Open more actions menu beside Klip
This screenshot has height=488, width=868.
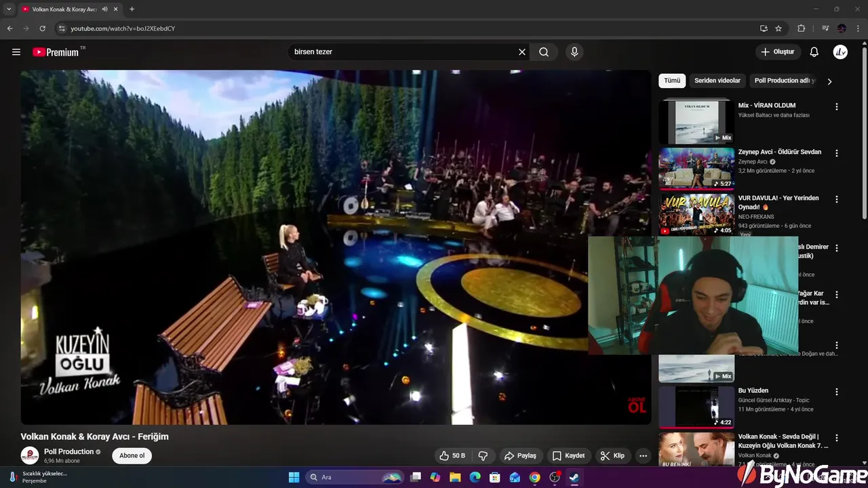coord(643,455)
